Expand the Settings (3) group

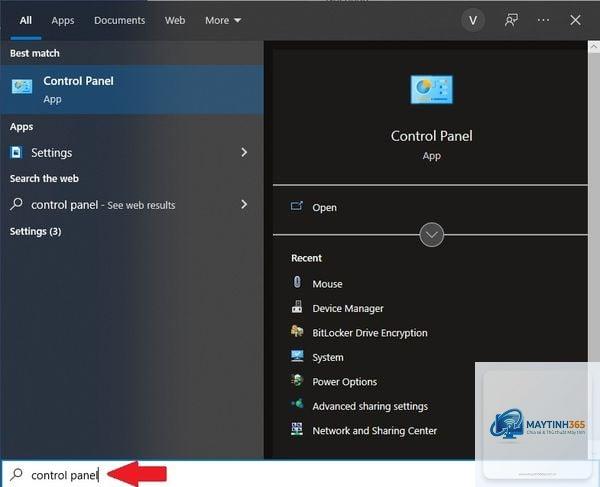click(x=36, y=231)
